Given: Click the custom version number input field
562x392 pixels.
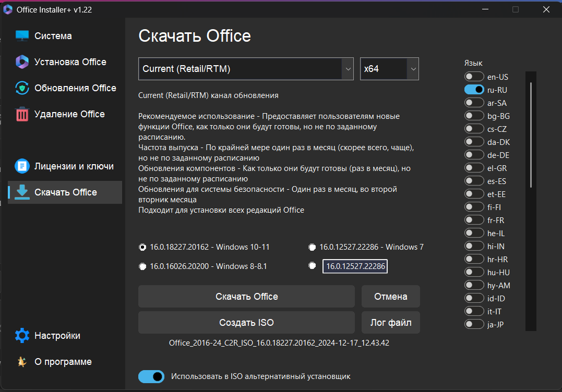Looking at the screenshot, I should (x=355, y=266).
